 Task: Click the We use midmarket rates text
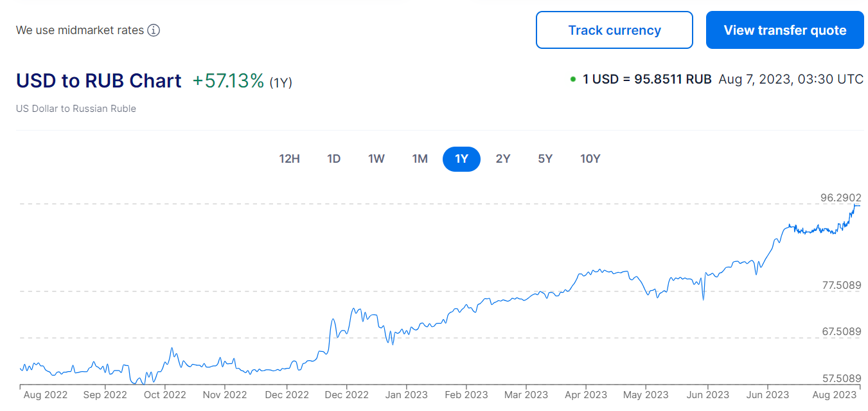80,30
